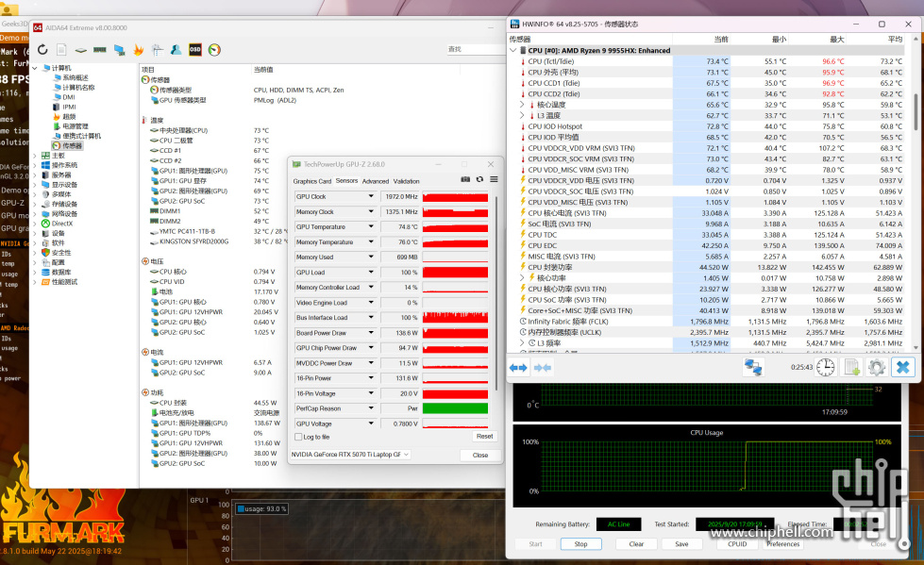Click the green PerfCap Reason graph bar

455,408
